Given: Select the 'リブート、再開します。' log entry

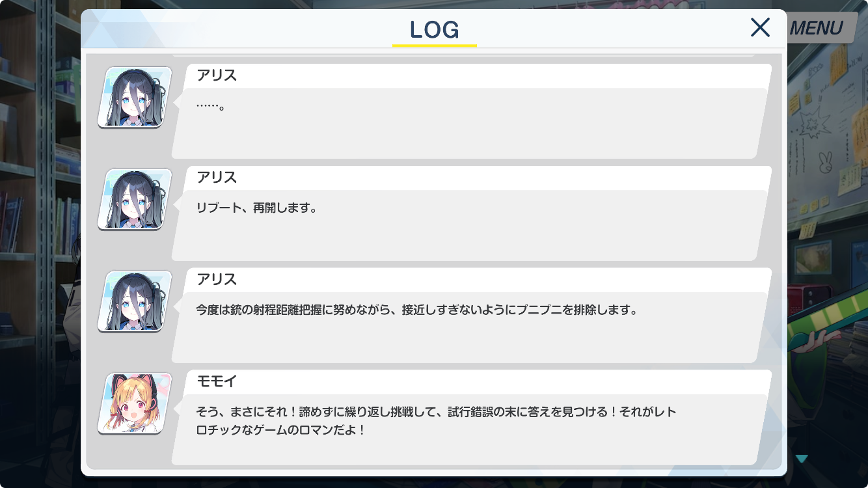Looking at the screenshot, I should click(471, 213).
